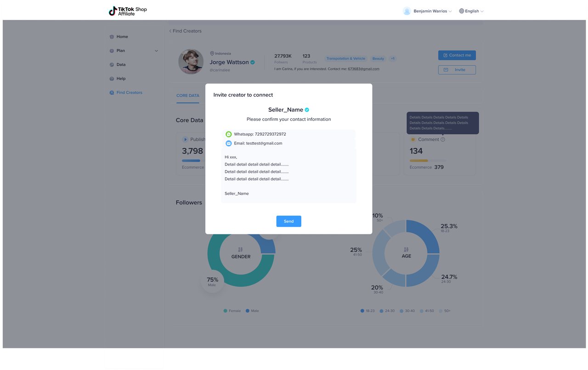Click the AGE donut chart center icon
588x370 pixels.
(x=406, y=249)
